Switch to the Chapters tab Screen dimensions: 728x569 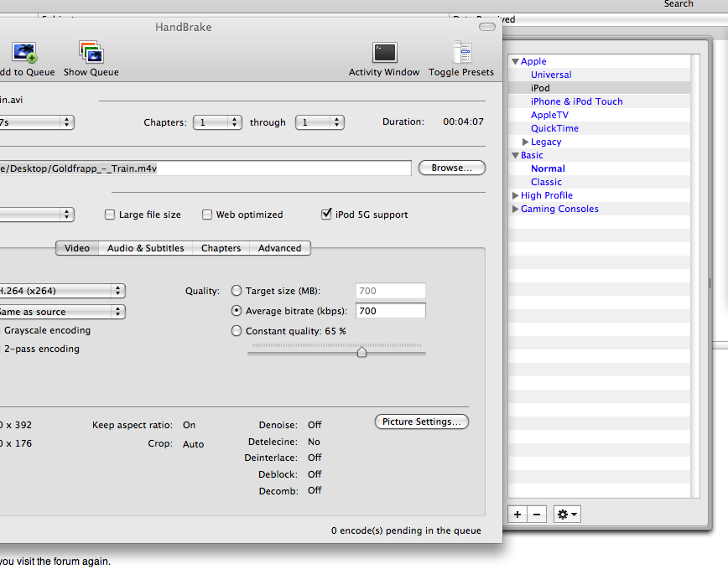point(221,248)
